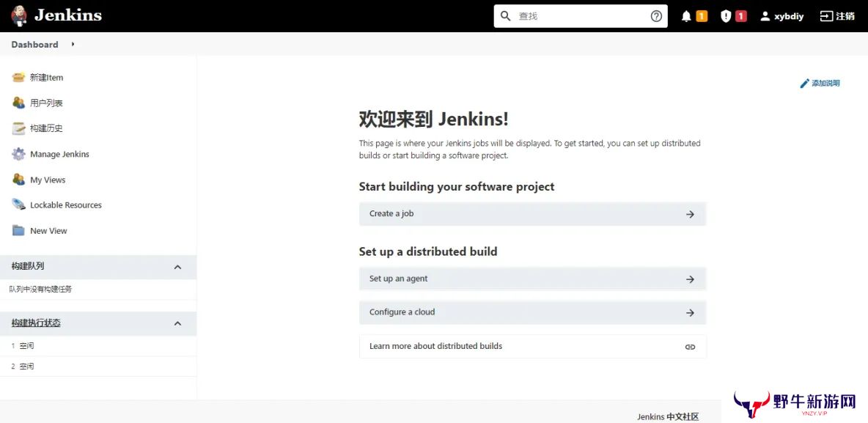Click the 用户列表 people icon
This screenshot has width=868, height=423.
point(19,103)
